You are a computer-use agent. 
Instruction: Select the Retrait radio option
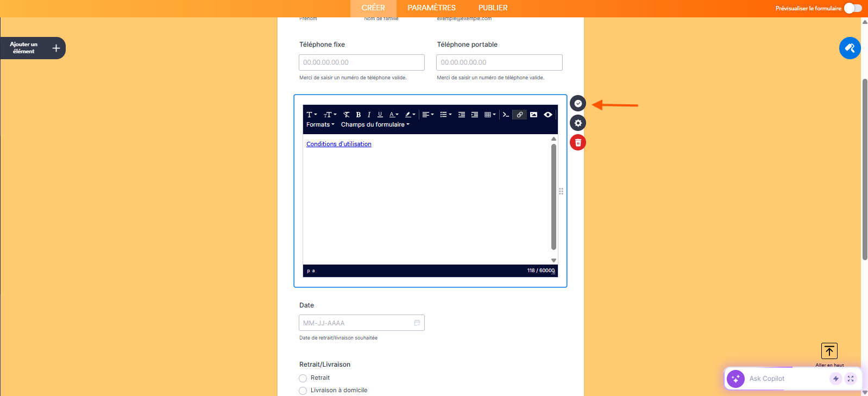click(303, 378)
